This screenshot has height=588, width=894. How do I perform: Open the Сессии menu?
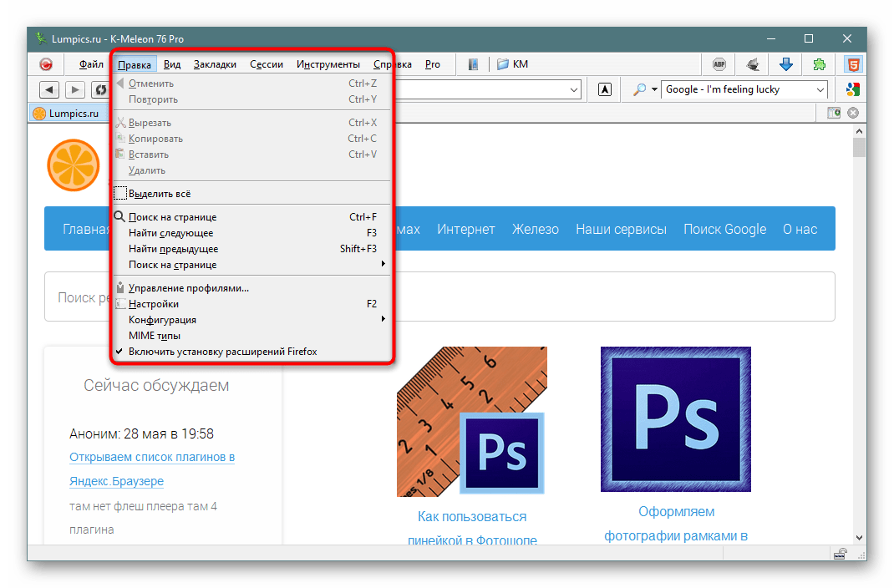[x=267, y=64]
